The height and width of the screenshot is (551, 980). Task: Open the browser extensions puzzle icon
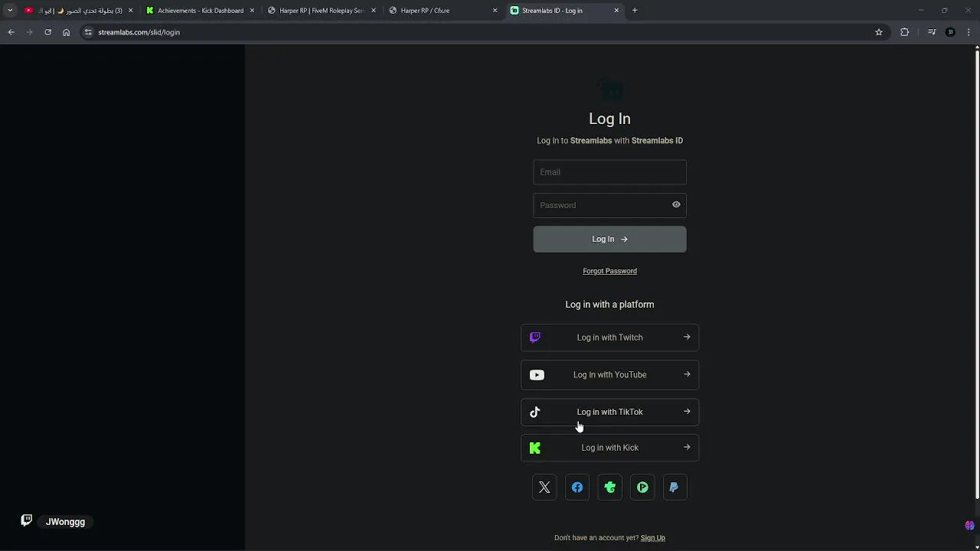[x=904, y=32]
